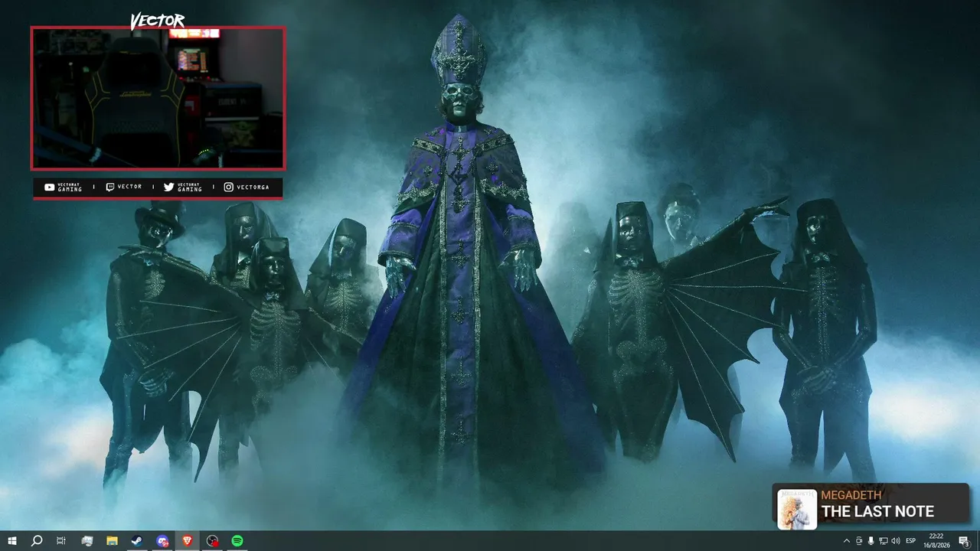The width and height of the screenshot is (980, 551).
Task: Expand the hidden system tray icons chevron
Action: [x=847, y=541]
